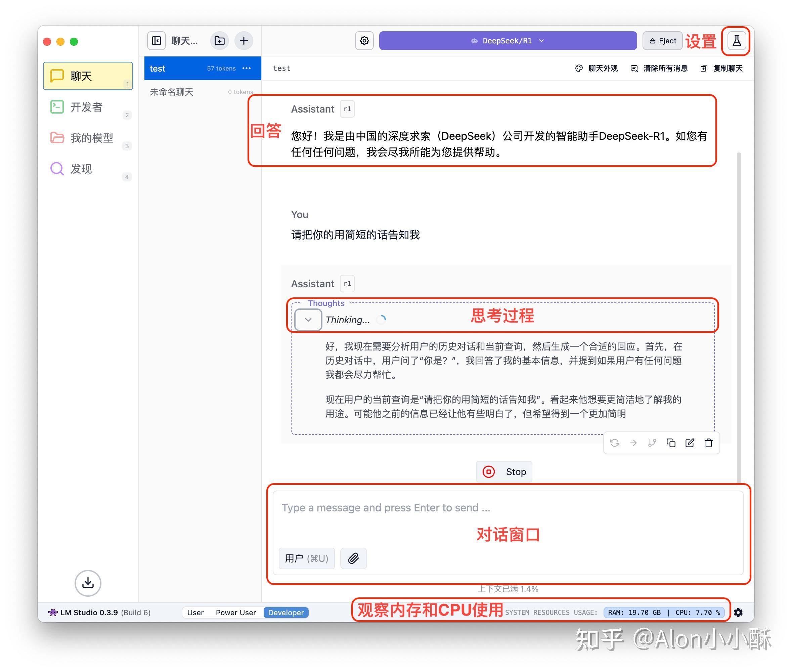
Task: Collapse the Thoughts thinking section
Action: 308,320
